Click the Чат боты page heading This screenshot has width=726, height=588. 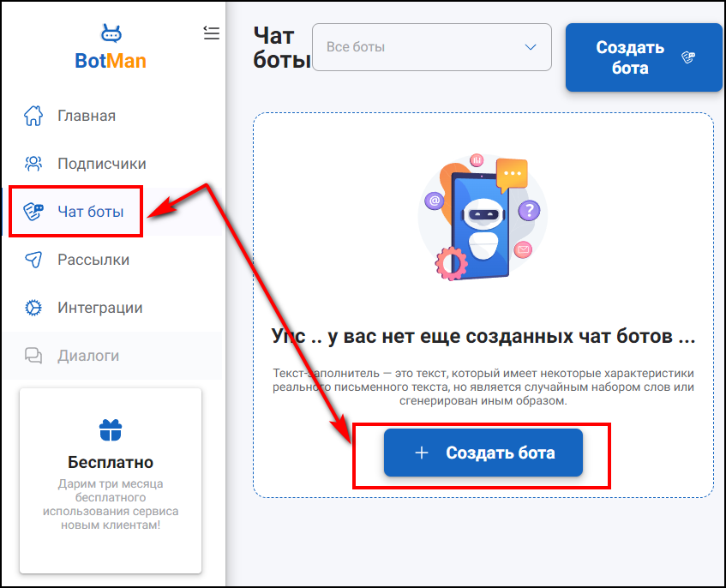(x=281, y=48)
